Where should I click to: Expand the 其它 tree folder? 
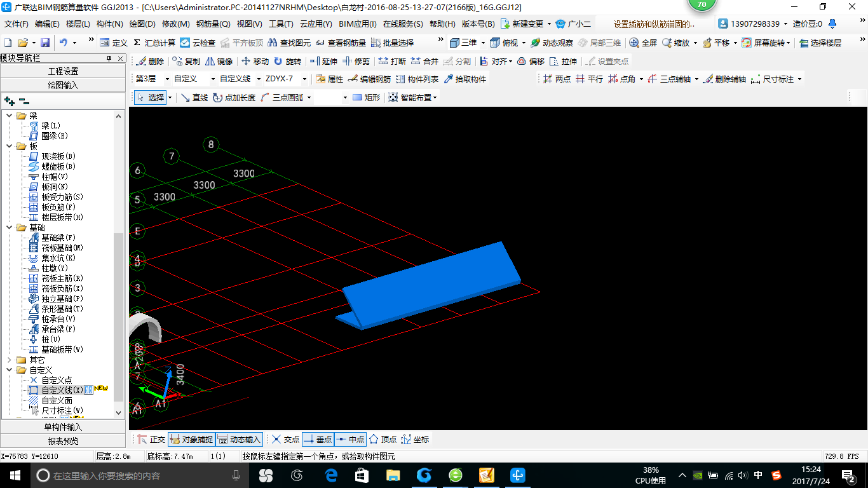(9, 360)
